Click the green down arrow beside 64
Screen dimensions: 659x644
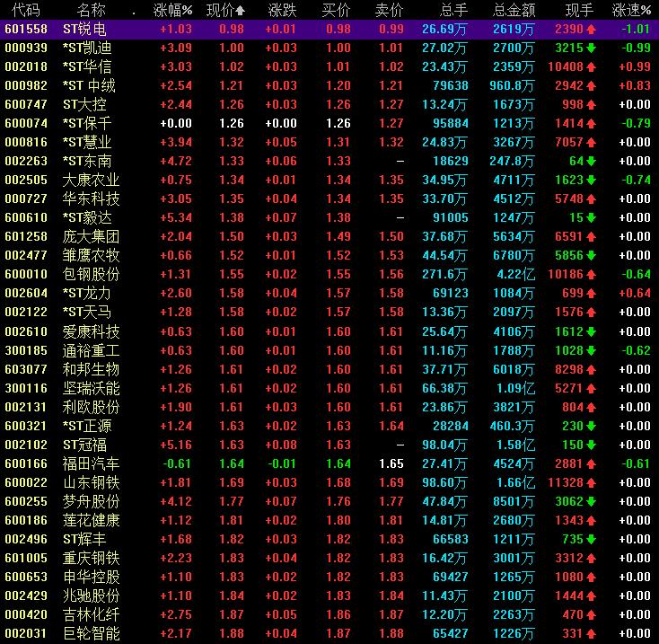(591, 162)
